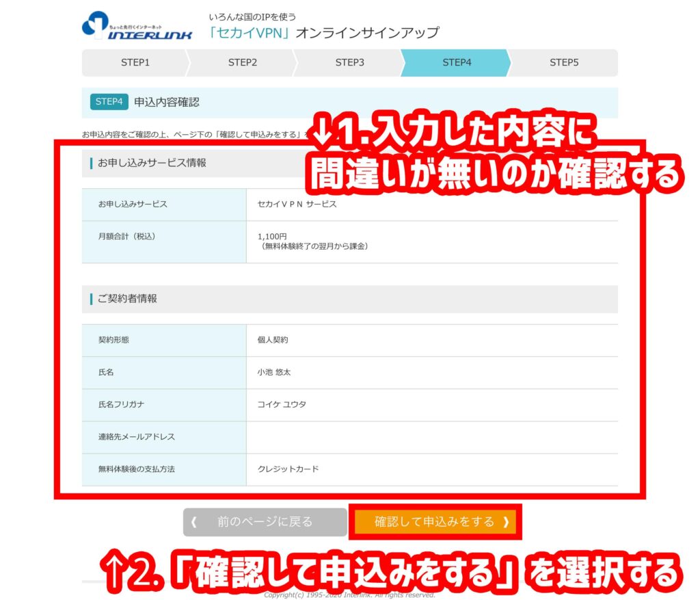The image size is (700, 600).
Task: Click the 「セカイVPN」 オンラインサインアップ title
Action: tap(324, 33)
